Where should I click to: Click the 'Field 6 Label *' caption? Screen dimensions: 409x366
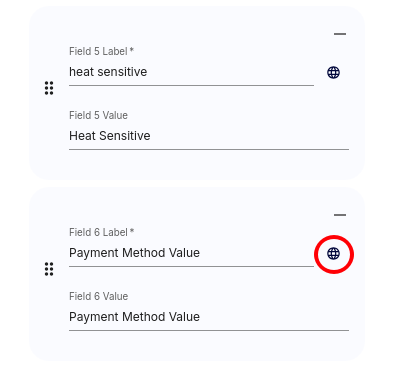pyautogui.click(x=101, y=232)
